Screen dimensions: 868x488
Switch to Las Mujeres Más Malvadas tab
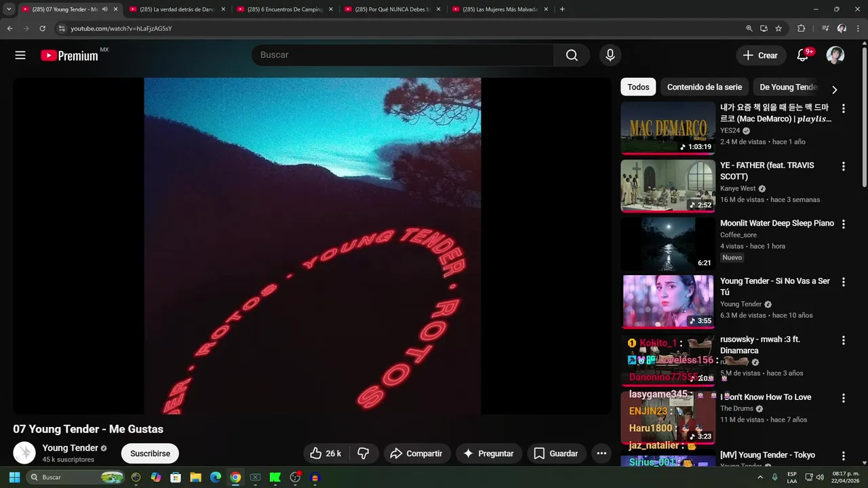point(500,9)
